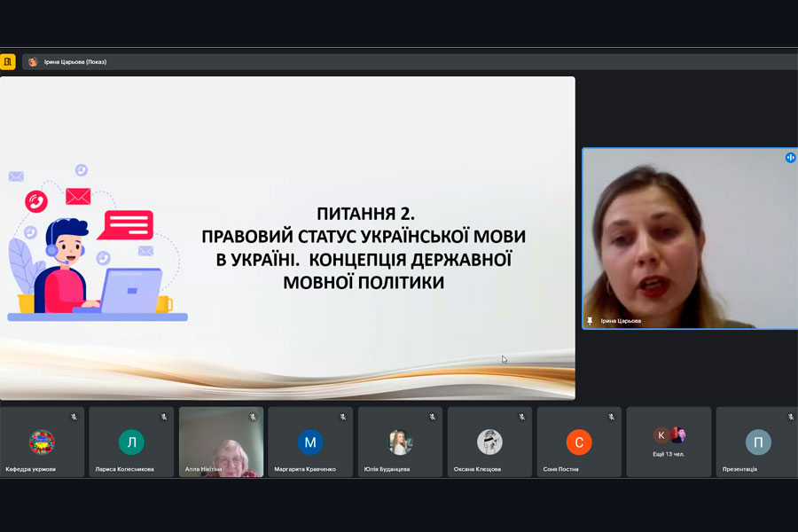Screen dimensions: 798x532
Task: Click Юлія Буданцева profile photo avatar
Action: click(x=400, y=442)
